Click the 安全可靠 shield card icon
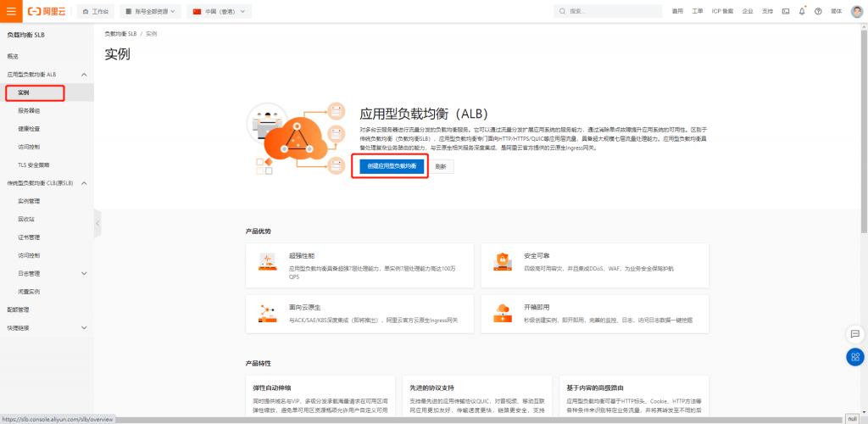Image resolution: width=868 pixels, height=424 pixels. (502, 261)
